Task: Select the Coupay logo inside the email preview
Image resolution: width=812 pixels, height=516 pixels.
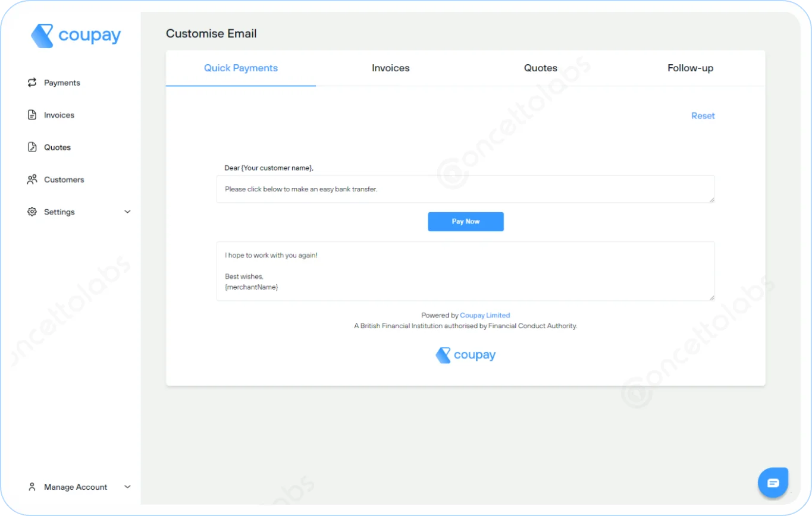Action: (x=465, y=354)
